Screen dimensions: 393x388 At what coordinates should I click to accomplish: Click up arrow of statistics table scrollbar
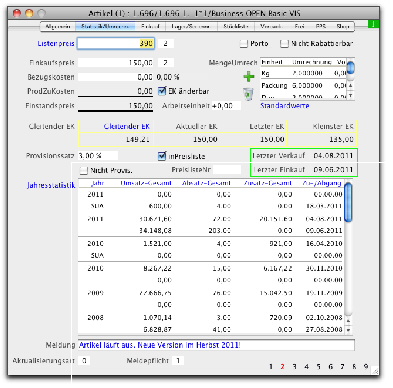348,321
